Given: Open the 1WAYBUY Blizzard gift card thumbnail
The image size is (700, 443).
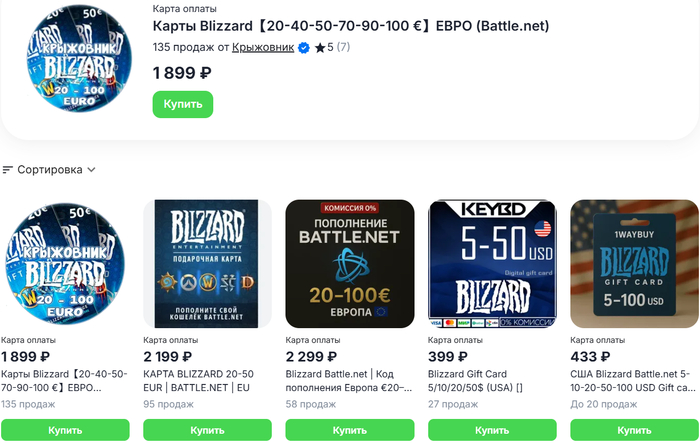Looking at the screenshot, I should (634, 265).
